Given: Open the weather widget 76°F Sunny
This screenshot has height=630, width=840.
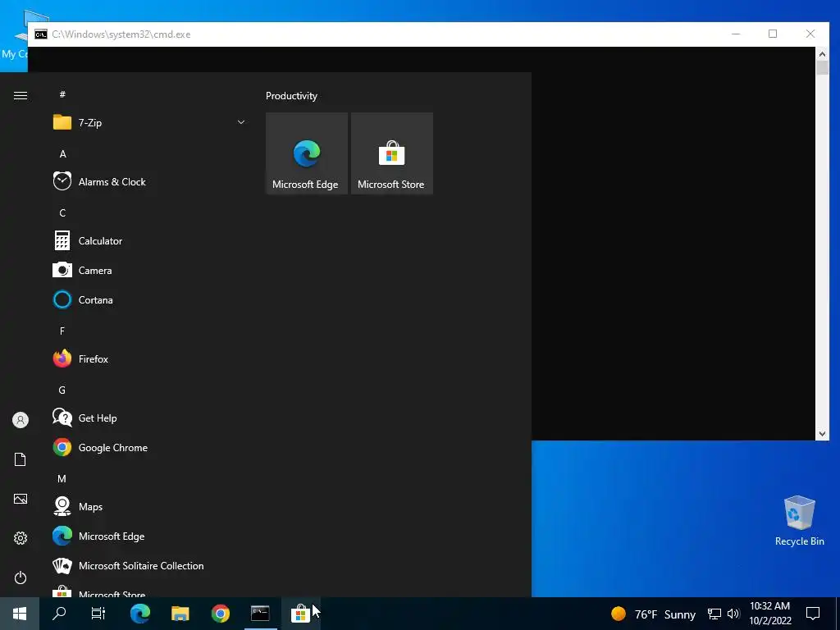Looking at the screenshot, I should pyautogui.click(x=654, y=614).
